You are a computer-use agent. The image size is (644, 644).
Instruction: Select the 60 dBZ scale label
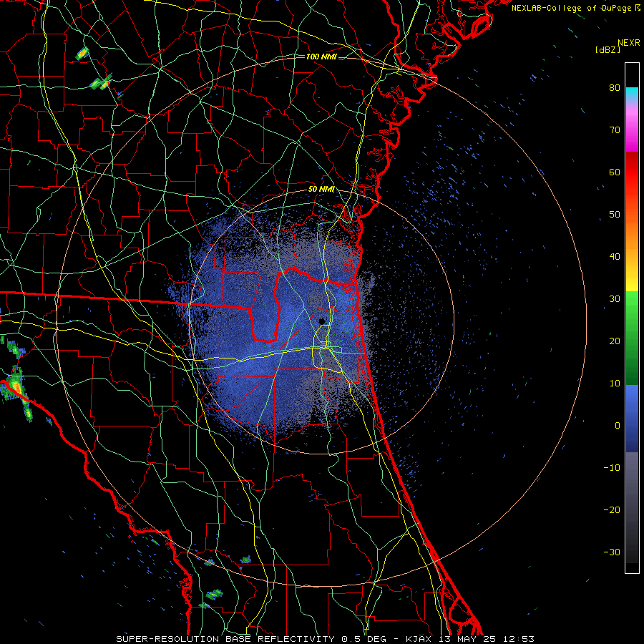[615, 172]
